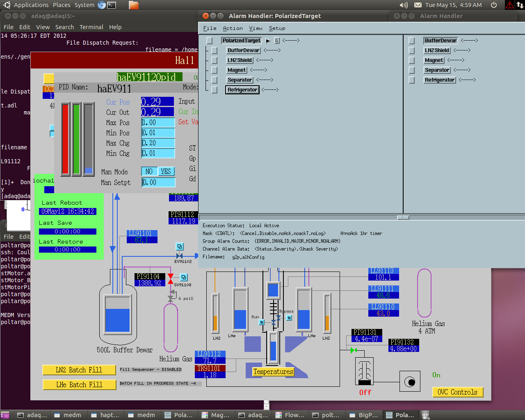This screenshot has width=525, height=420.
Task: Open the orange file manager folder icon
Action: pos(133,5)
